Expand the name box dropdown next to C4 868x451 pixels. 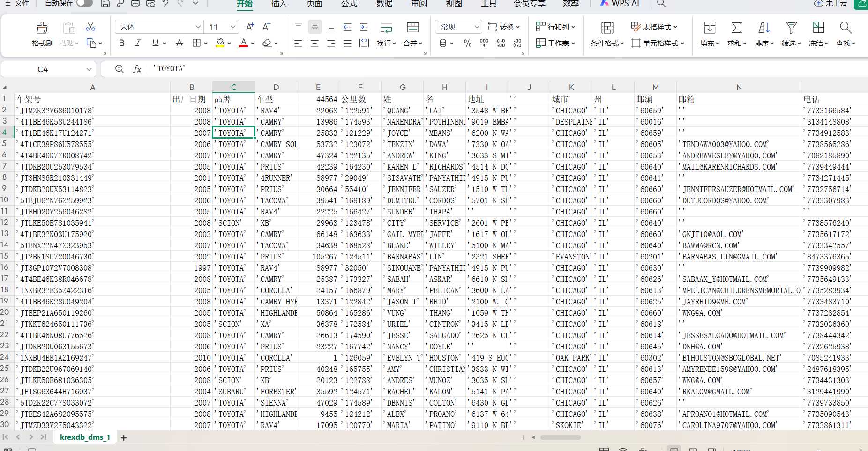(x=89, y=69)
